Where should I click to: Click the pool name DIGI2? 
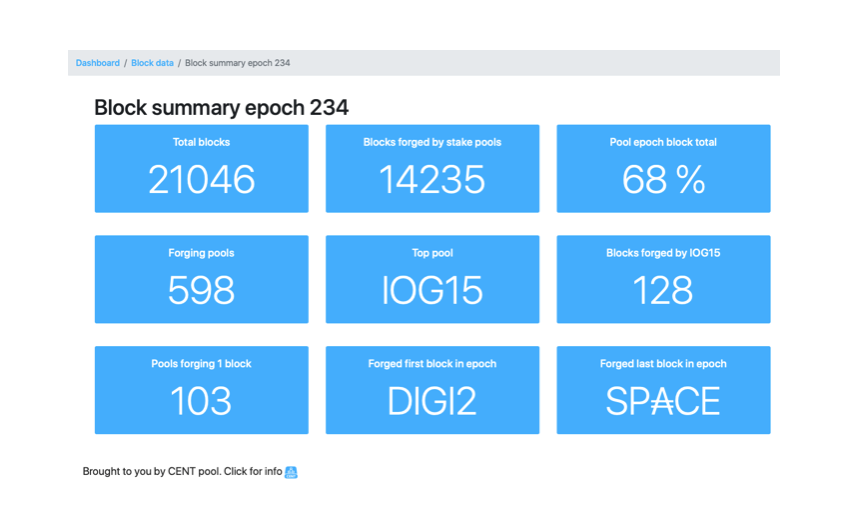[x=433, y=402]
